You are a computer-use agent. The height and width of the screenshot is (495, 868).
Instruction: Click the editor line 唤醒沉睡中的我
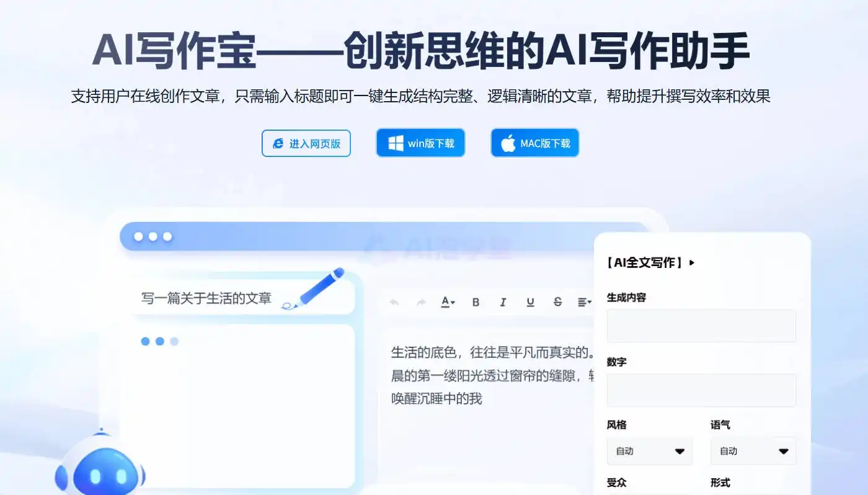(x=436, y=398)
